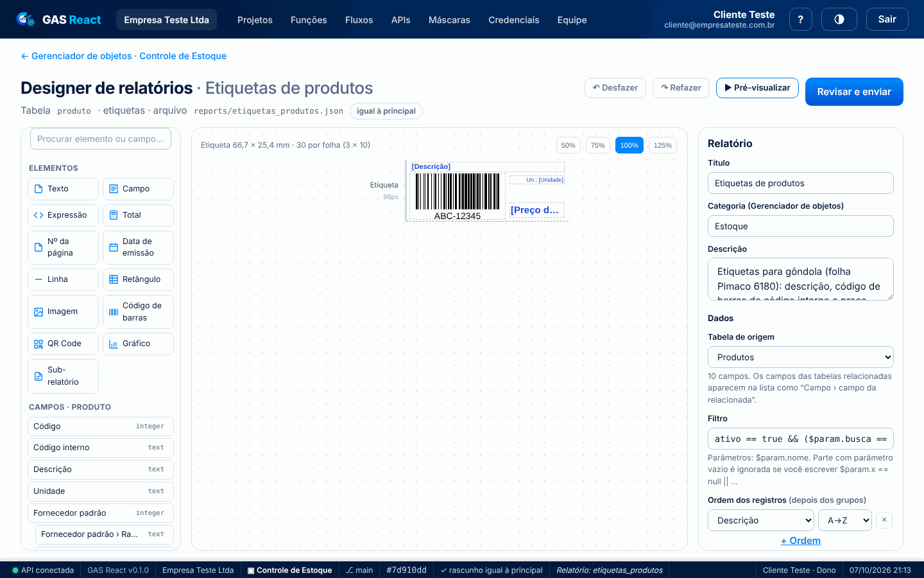The width and height of the screenshot is (924, 578).
Task: Add Data de emissão element
Action: pyautogui.click(x=138, y=247)
